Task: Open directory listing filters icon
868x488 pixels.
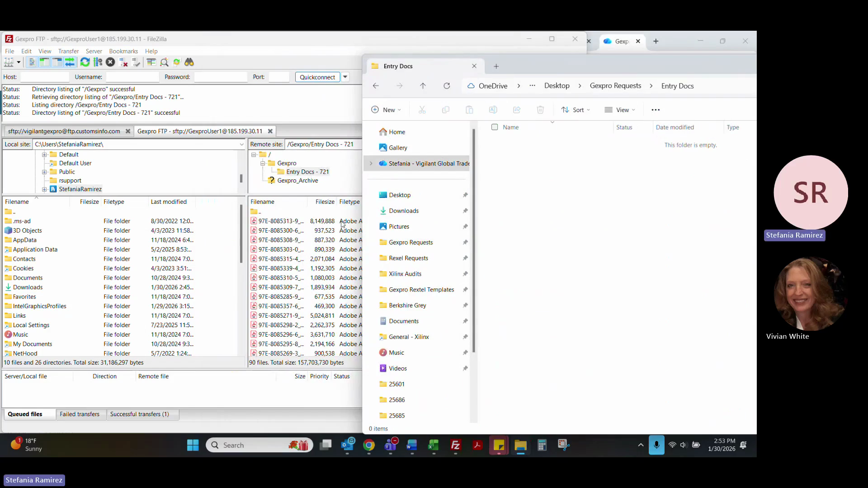Action: click(x=151, y=62)
